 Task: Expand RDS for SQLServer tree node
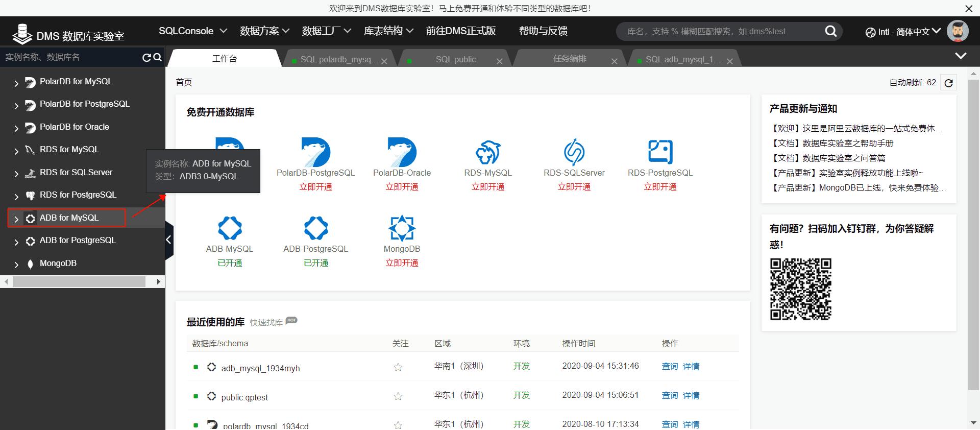[x=16, y=174]
